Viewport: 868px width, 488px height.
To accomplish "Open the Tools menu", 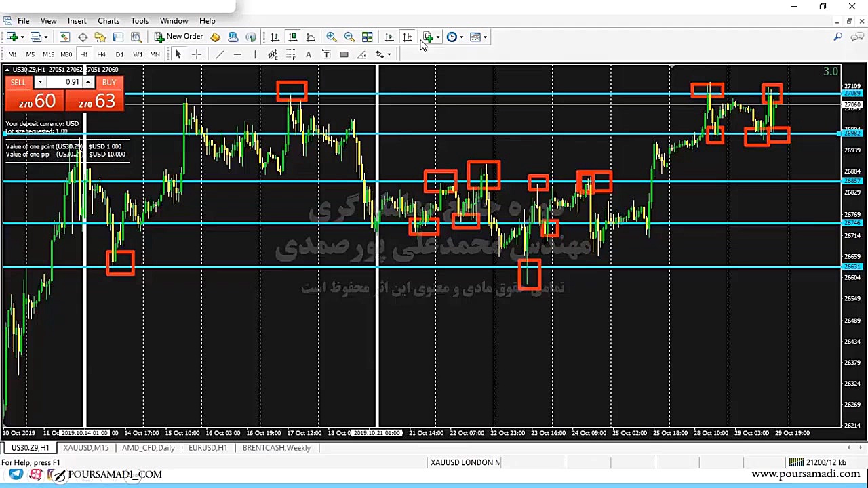I will coord(140,21).
